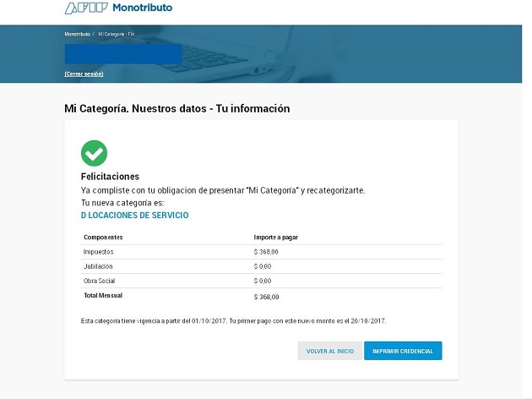The width and height of the screenshot is (532, 399).
Task: Select the Obra Social row label
Action: tap(99, 281)
